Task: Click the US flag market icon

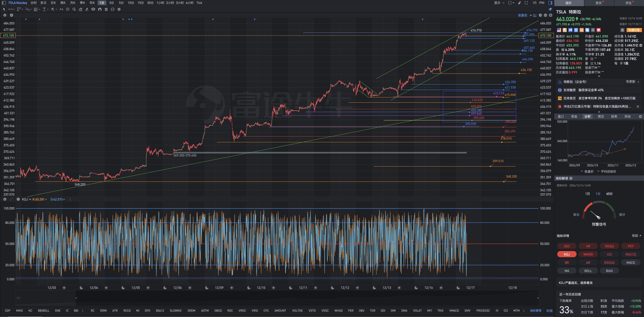Action: [559, 30]
